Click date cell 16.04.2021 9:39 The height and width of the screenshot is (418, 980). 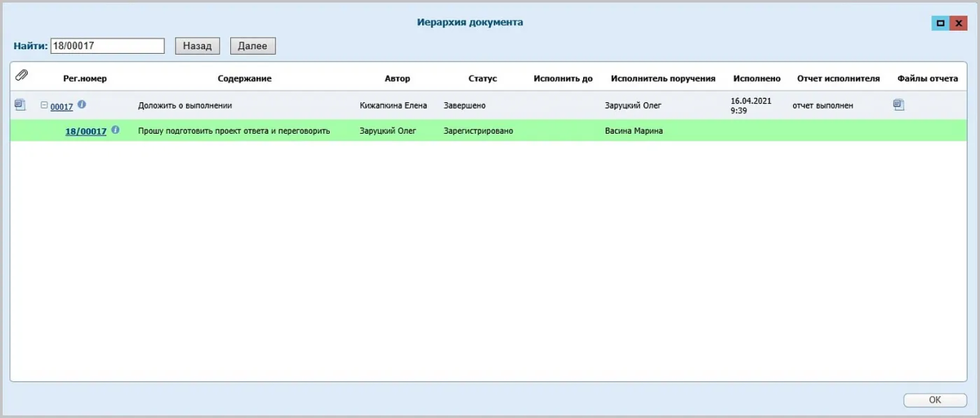(752, 105)
